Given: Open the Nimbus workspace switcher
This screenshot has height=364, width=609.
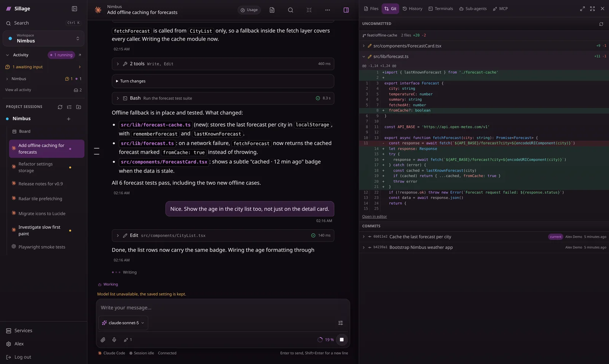Looking at the screenshot, I should (x=43, y=38).
